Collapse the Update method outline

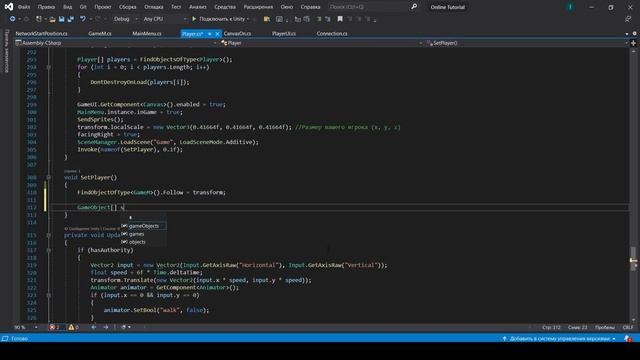point(49,235)
